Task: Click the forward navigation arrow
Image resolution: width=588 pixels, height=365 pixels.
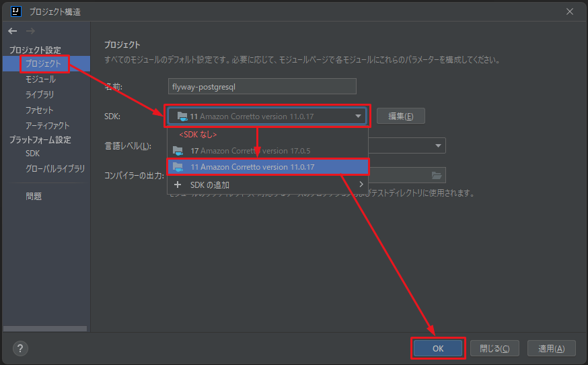Action: (x=30, y=31)
